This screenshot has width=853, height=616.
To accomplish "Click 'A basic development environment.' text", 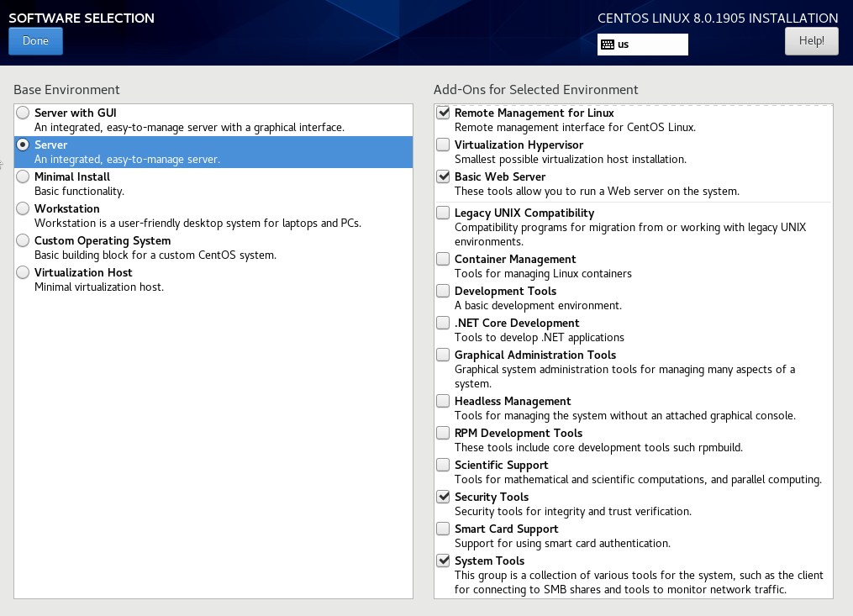I will pyautogui.click(x=538, y=305).
